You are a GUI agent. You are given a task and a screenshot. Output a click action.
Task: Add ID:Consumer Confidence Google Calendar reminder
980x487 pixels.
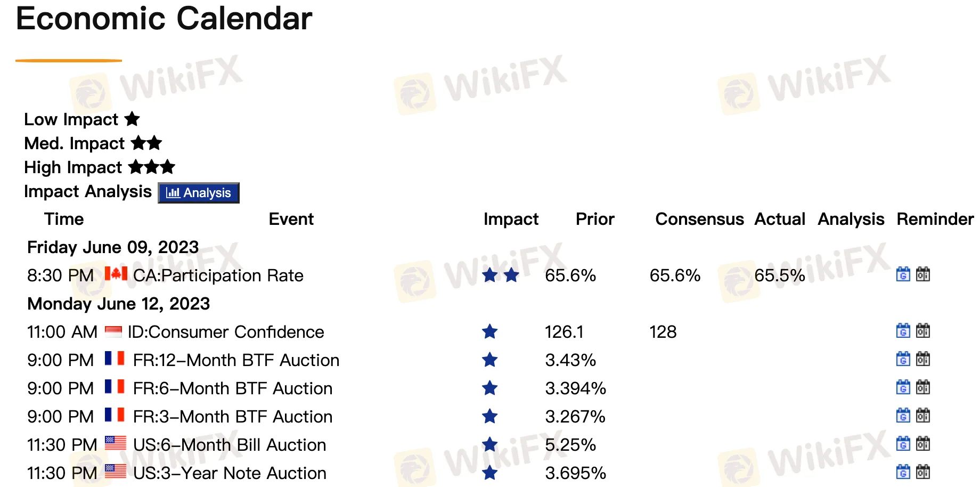(903, 331)
